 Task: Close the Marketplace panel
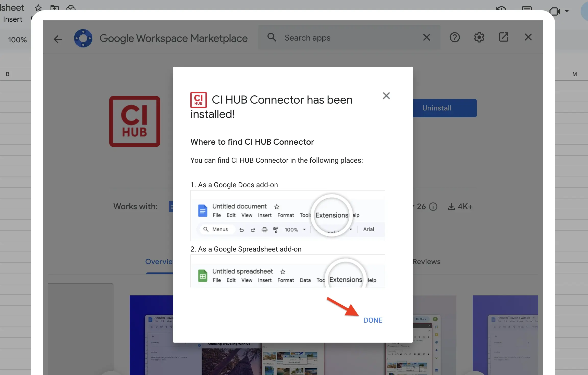(528, 37)
